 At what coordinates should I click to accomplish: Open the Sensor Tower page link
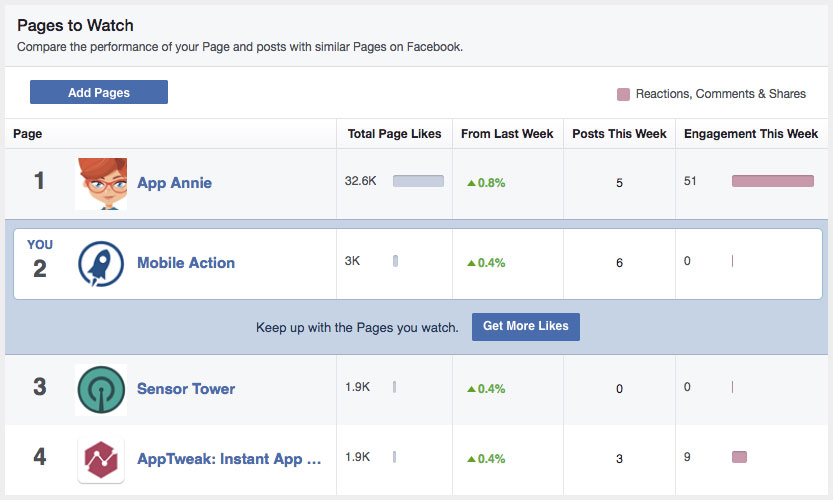click(x=186, y=389)
